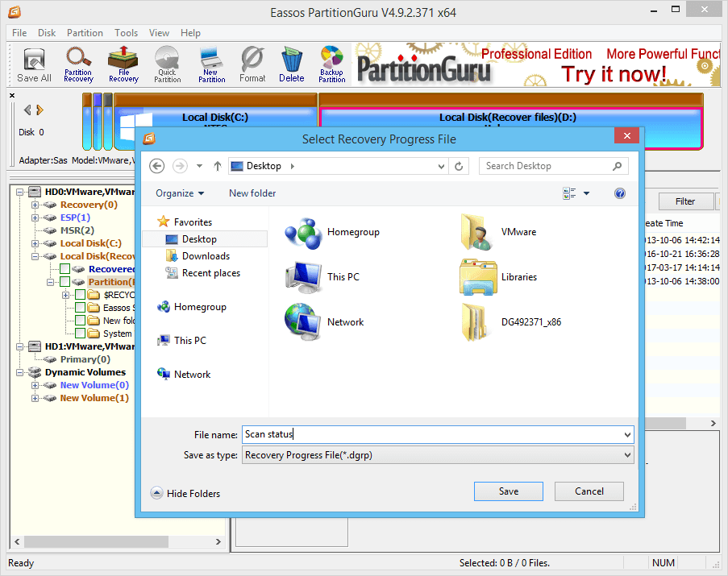Viewport: 728px width, 576px height.
Task: Check the Partition(Recognized) checkbox
Action: click(x=65, y=282)
